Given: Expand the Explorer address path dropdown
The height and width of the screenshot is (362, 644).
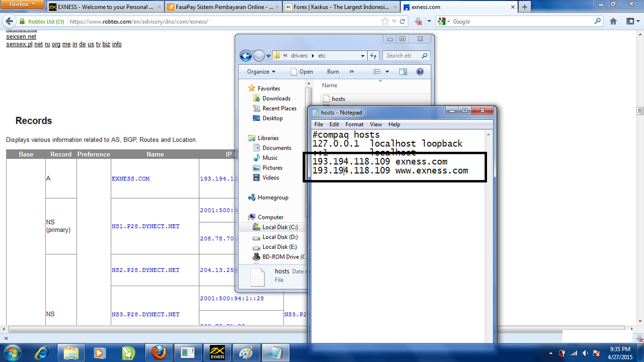Looking at the screenshot, I should pos(363,56).
